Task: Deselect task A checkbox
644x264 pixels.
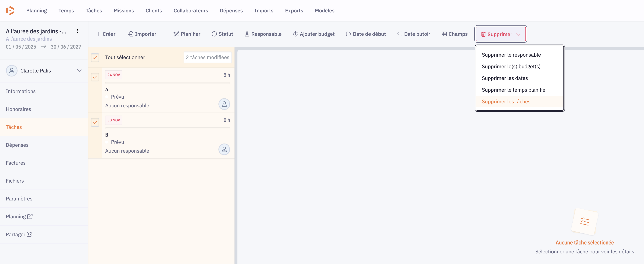Action: 95,77
